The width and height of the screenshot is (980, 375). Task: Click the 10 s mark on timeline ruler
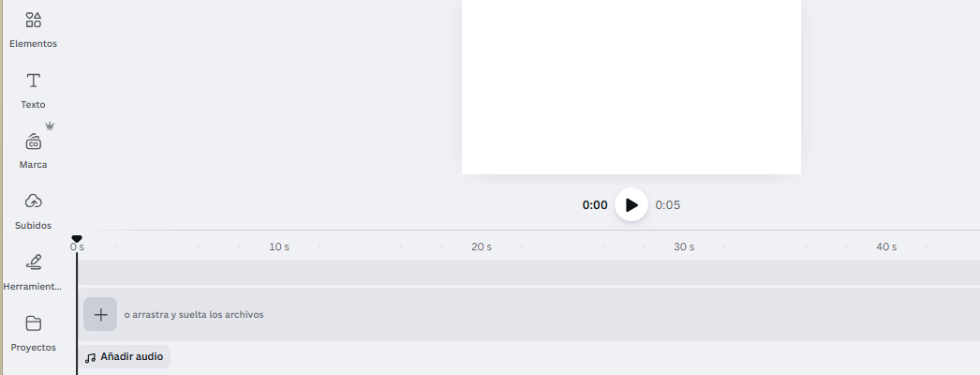coord(279,247)
